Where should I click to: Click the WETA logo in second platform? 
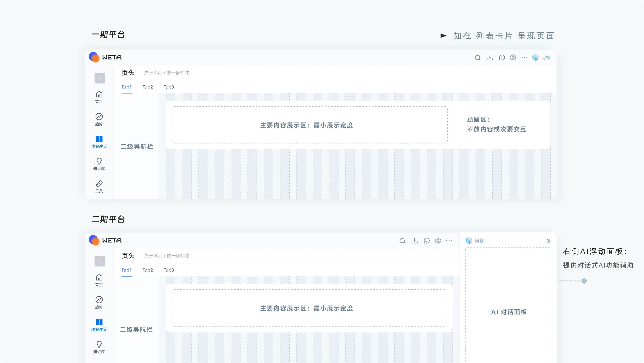click(x=105, y=240)
